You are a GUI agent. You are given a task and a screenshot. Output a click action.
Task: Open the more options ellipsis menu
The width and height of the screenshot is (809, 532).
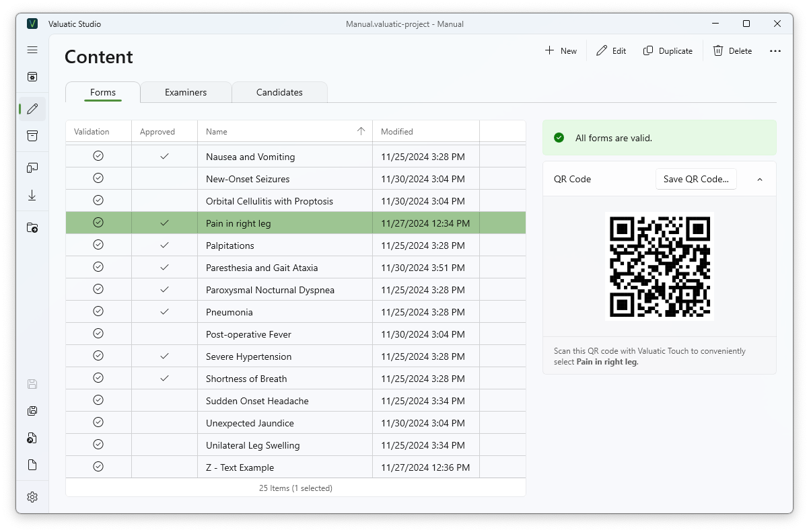775,51
